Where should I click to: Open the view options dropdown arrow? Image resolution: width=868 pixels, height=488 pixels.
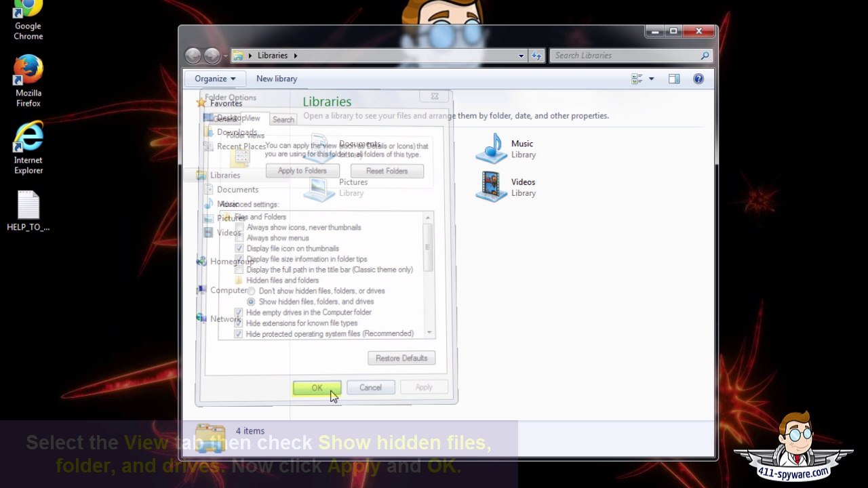coord(651,79)
